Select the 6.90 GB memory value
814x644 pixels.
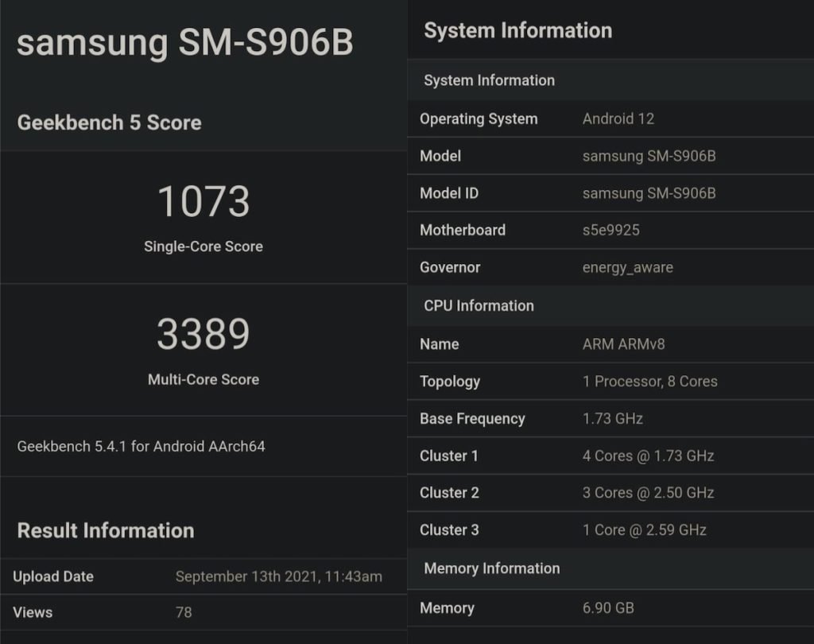click(x=608, y=608)
